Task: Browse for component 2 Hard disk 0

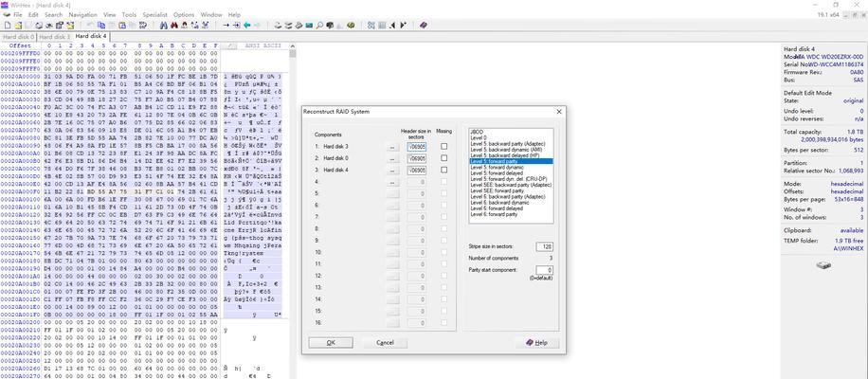Action: click(x=392, y=158)
